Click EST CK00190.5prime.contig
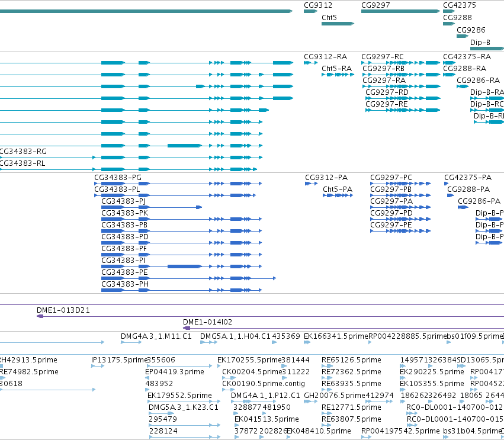 click(263, 384)
